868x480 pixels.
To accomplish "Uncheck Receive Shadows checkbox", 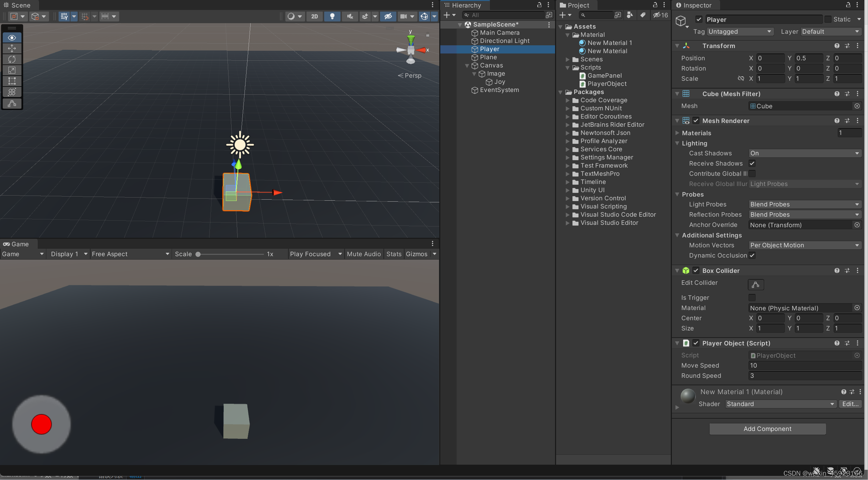I will (x=752, y=164).
